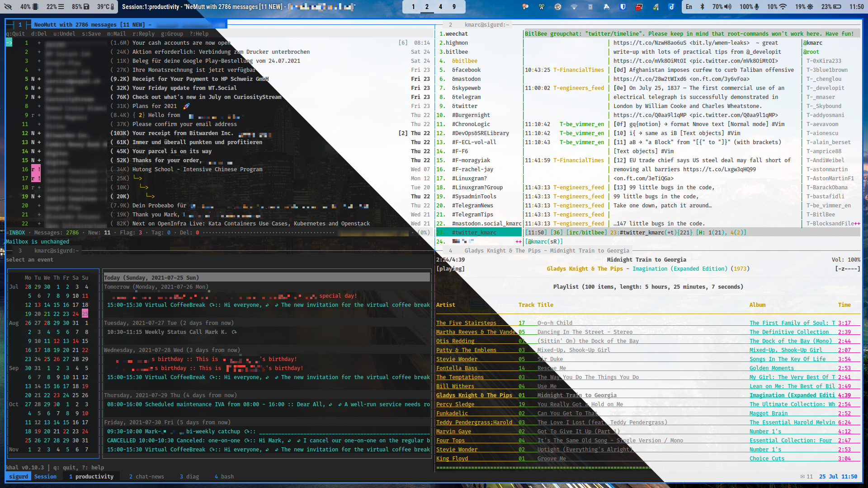The width and height of the screenshot is (868, 488).
Task: Switch keyboard layout En indicator
Action: 689,7
